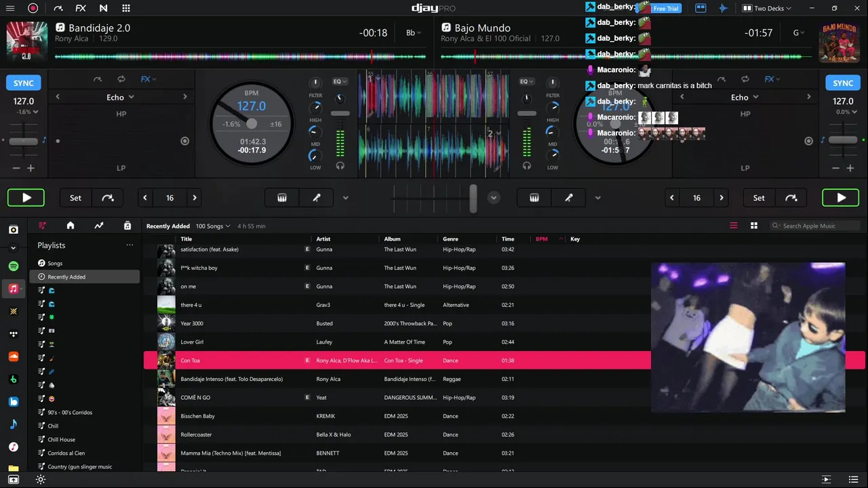868x488 pixels.
Task: Click the left deck jump cue arrow button
Action: point(108,198)
